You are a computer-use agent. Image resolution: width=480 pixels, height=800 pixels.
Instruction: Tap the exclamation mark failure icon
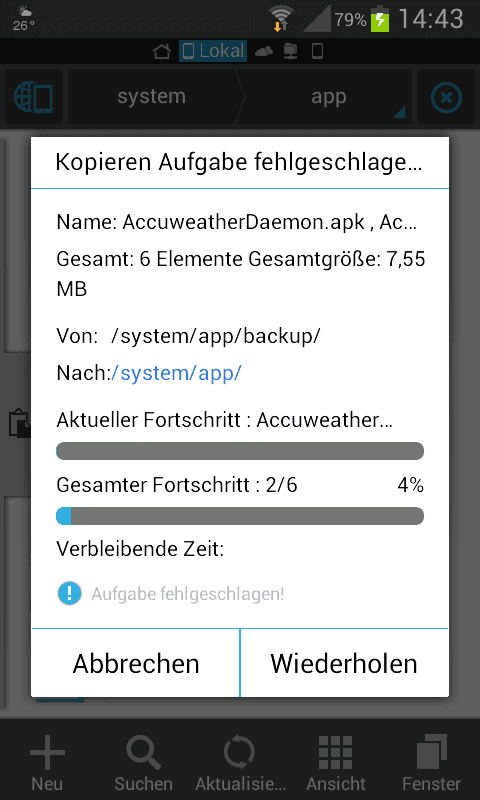pos(70,593)
